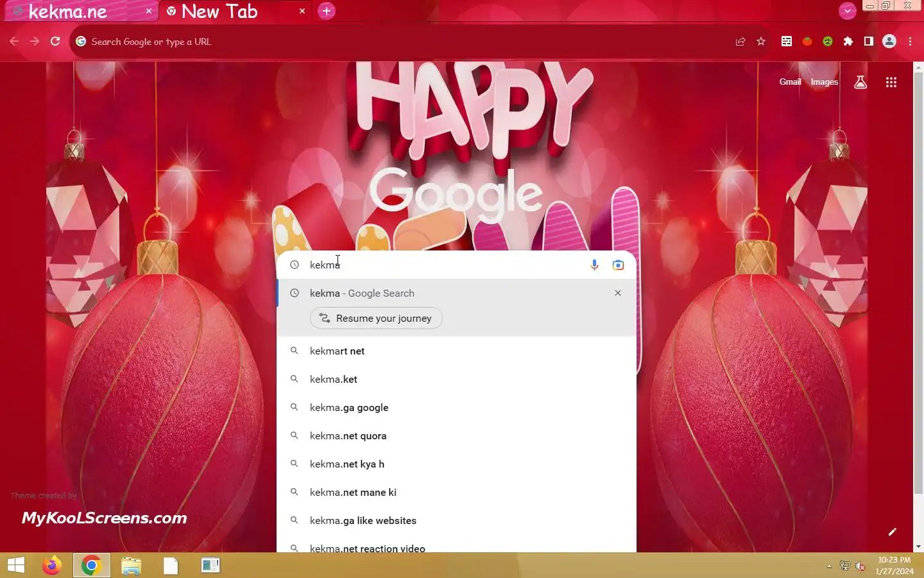Open the tab search dropdown arrow
The width and height of the screenshot is (924, 578).
(847, 10)
